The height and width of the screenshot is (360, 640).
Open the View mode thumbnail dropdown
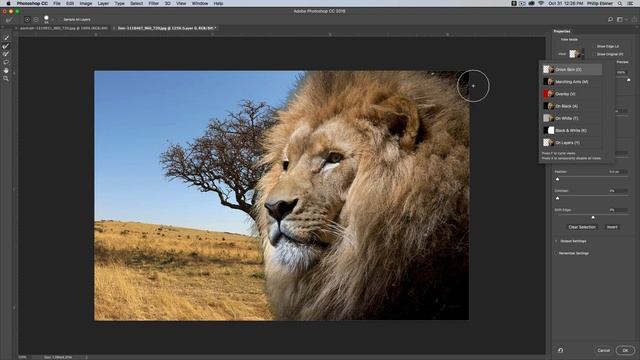coord(577,53)
